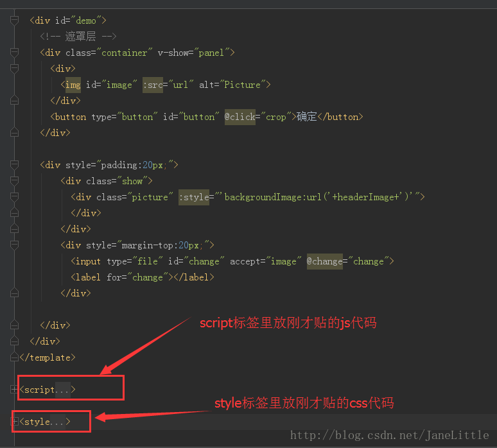Viewport: 497px width, 448px height.
Task: Click the v-show "panel" value
Action: 211,53
